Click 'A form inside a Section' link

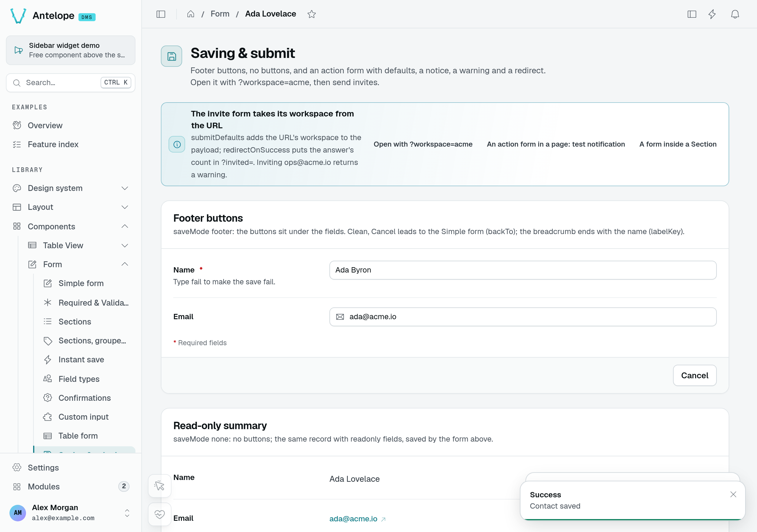click(x=678, y=144)
